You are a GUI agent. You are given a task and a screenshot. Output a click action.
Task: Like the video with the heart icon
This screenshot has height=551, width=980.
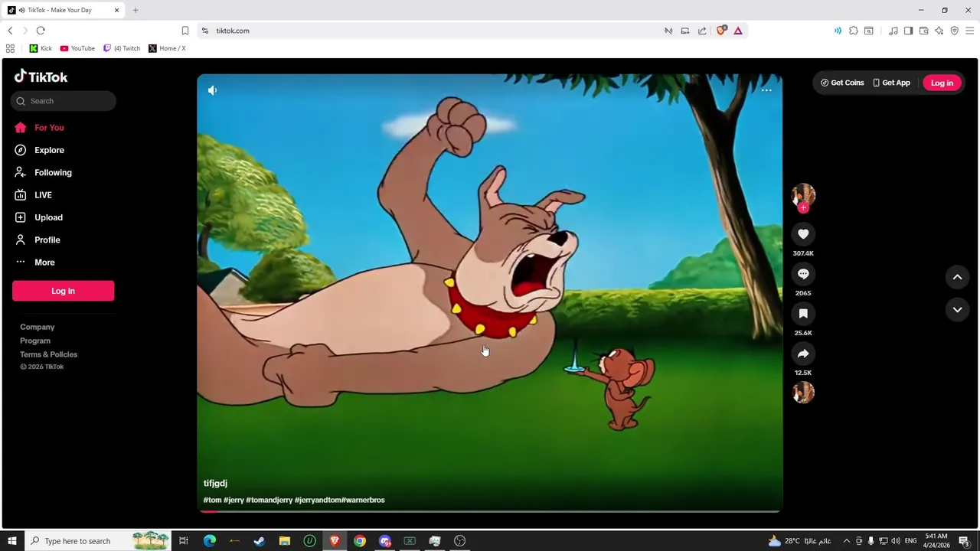pyautogui.click(x=803, y=234)
